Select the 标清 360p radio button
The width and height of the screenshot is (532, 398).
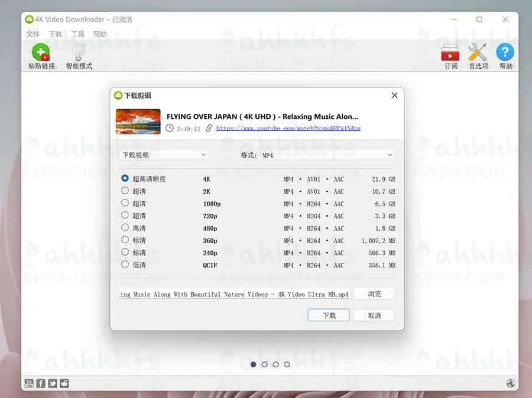125,240
